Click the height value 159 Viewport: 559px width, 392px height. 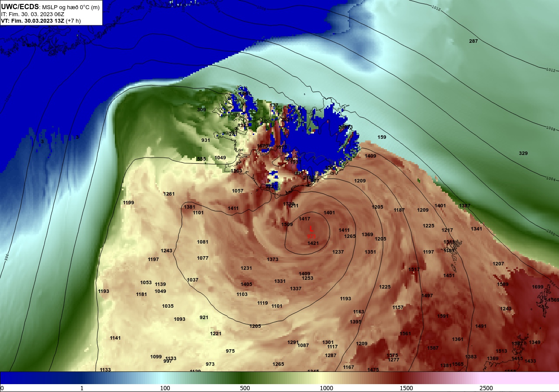tap(382, 137)
